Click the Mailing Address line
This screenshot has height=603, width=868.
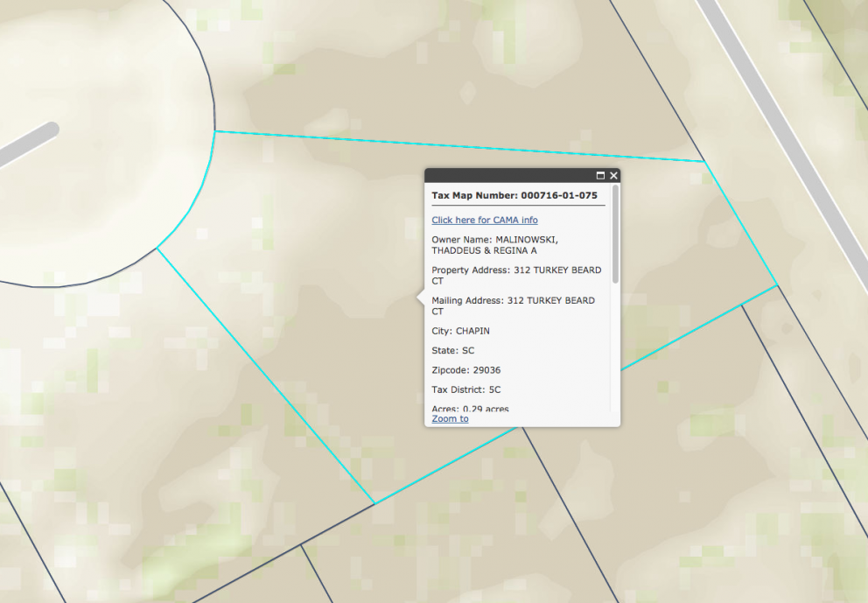513,305
